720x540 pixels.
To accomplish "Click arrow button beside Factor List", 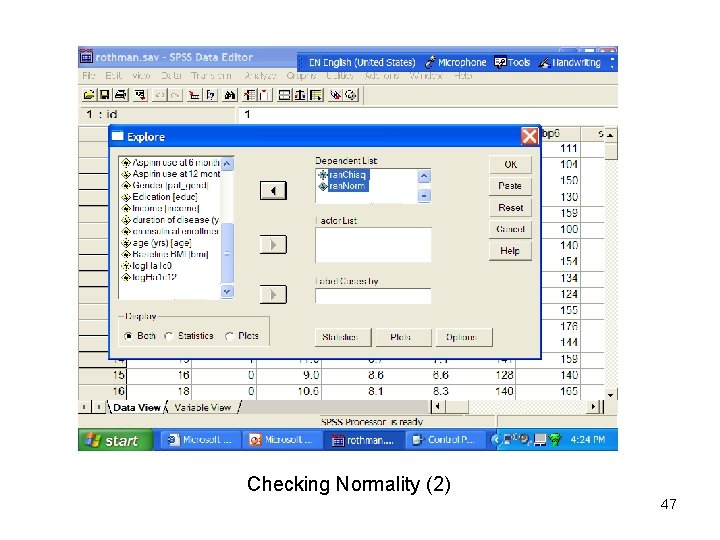I will [x=273, y=244].
